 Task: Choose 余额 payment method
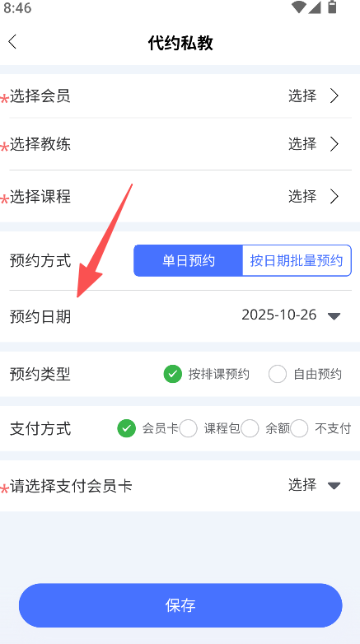click(250, 429)
